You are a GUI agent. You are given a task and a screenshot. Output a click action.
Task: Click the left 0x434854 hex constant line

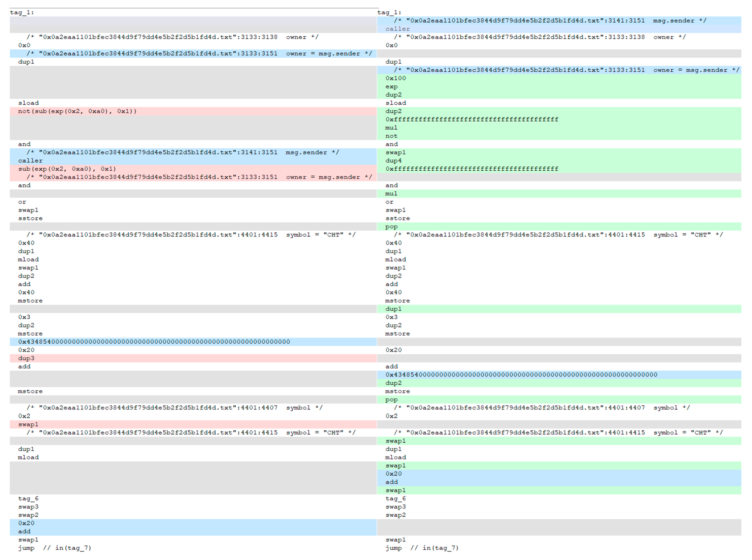[x=154, y=342]
